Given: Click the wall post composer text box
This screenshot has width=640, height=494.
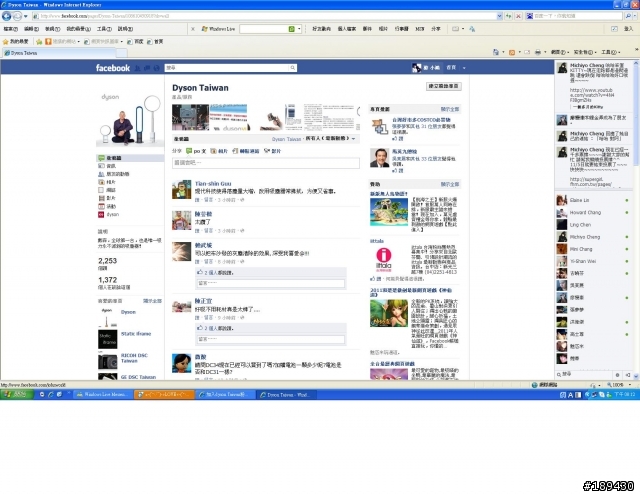Looking at the screenshot, I should pos(266,163).
